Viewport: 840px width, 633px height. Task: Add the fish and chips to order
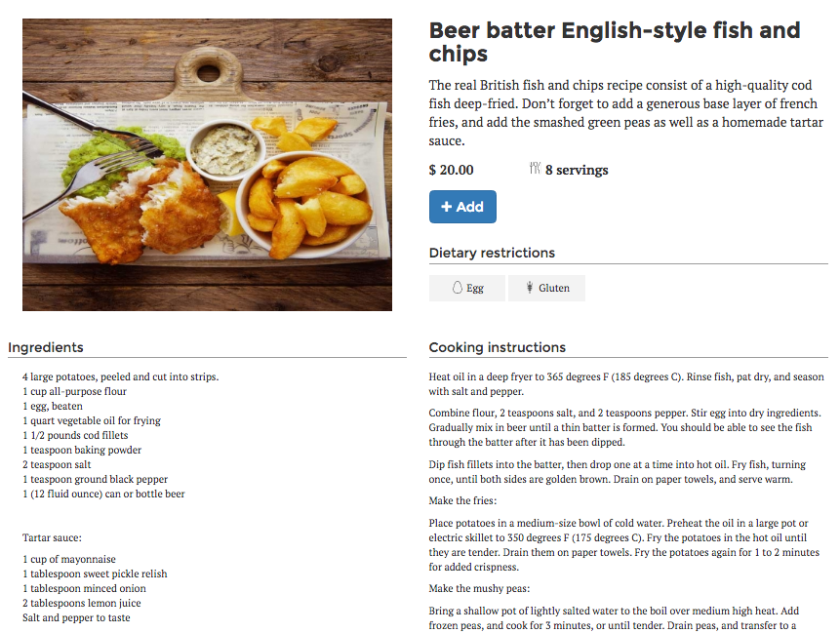click(x=462, y=207)
